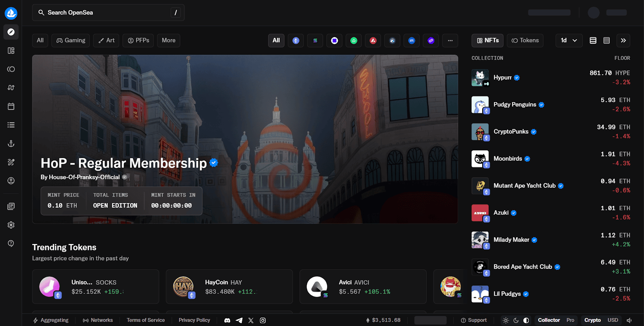This screenshot has width=644, height=326.
Task: Open the Resources documents icon in sidebar
Action: click(x=11, y=206)
